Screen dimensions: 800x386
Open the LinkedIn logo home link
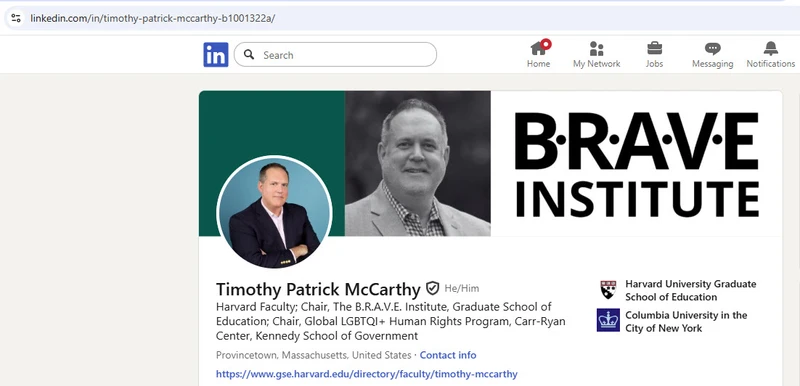[x=216, y=55]
